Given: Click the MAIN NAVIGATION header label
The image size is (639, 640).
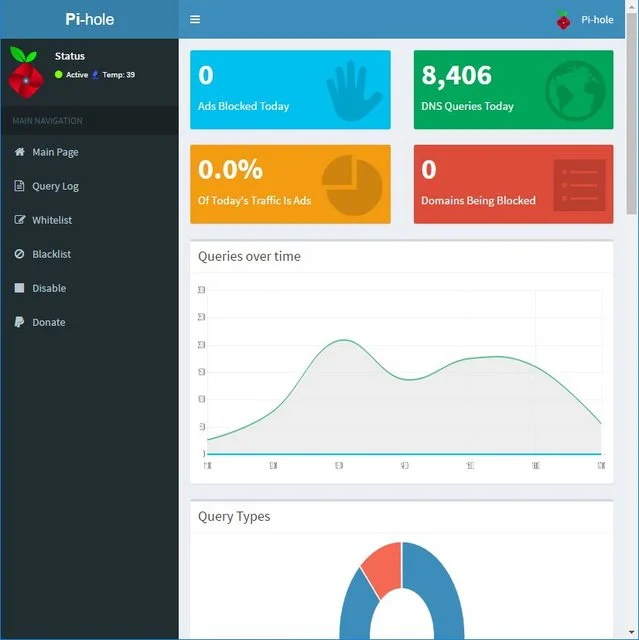Looking at the screenshot, I should [x=47, y=121].
